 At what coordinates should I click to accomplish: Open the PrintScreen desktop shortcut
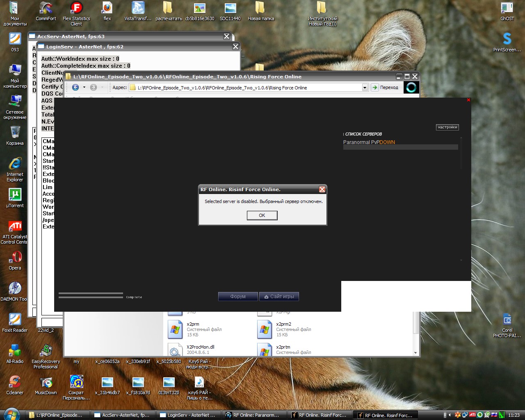(x=507, y=42)
